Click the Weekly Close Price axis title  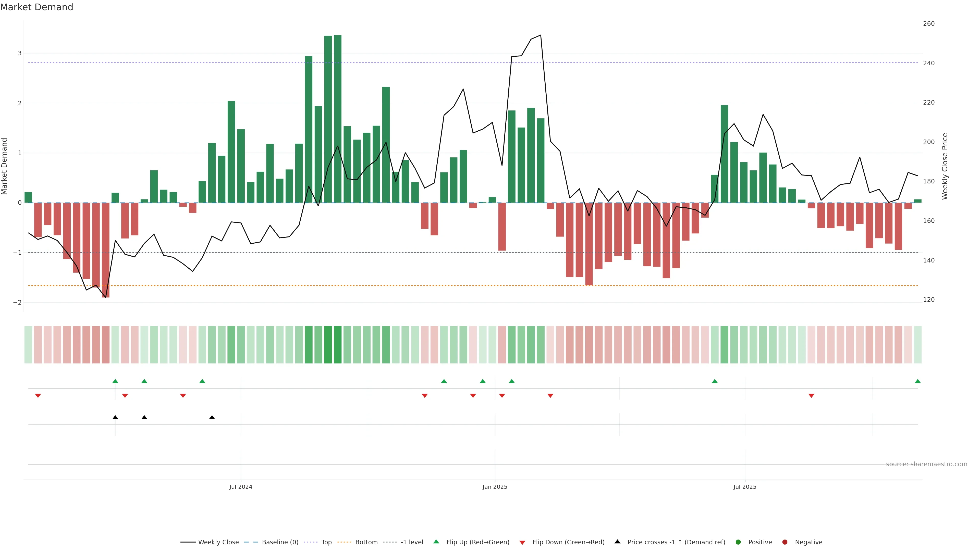tap(945, 166)
